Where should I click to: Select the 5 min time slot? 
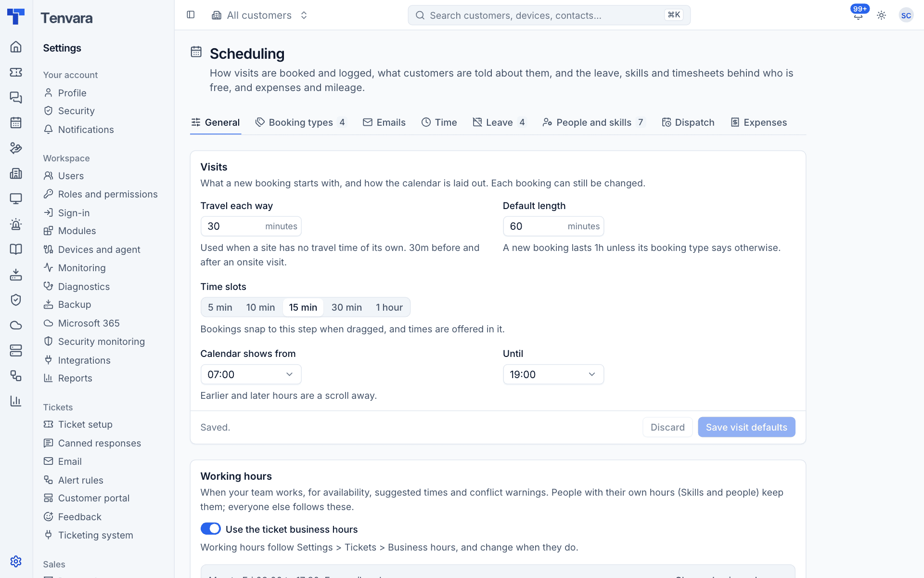tap(220, 307)
